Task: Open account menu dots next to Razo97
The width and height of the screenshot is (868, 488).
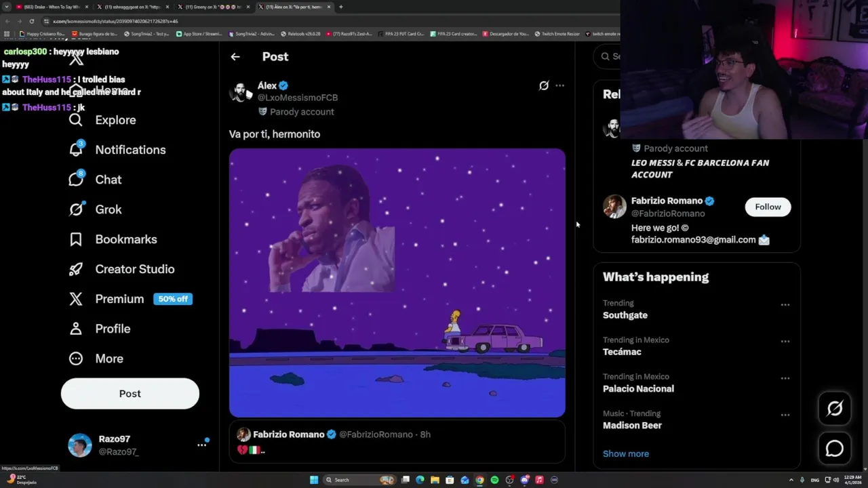Action: [x=201, y=445]
